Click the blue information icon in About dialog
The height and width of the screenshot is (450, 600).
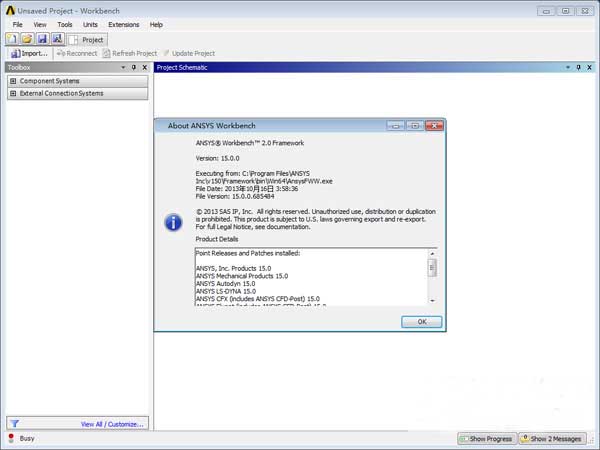(x=173, y=222)
